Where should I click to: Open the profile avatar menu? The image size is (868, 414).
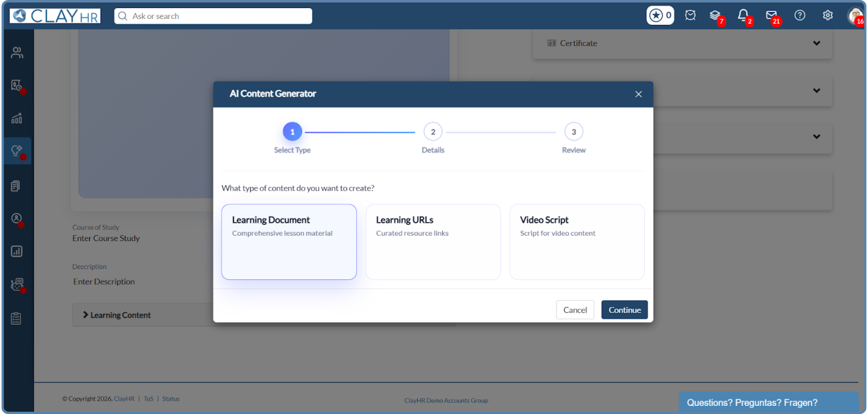(854, 16)
